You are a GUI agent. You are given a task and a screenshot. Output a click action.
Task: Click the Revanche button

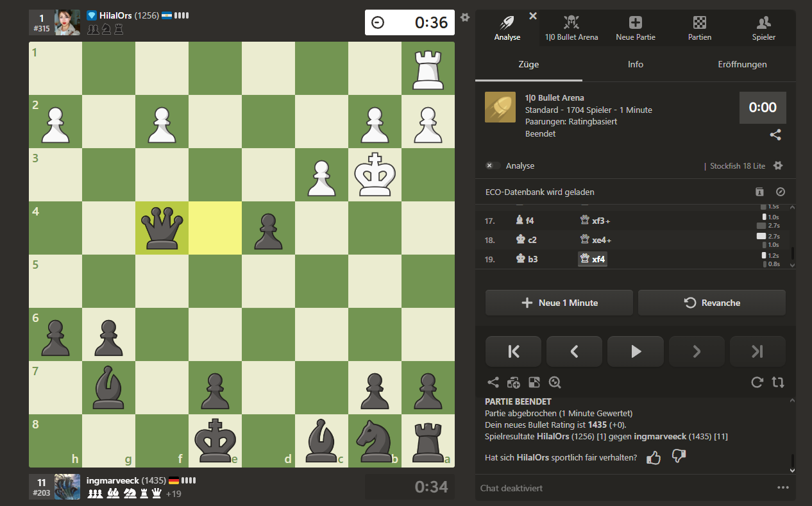[711, 303]
